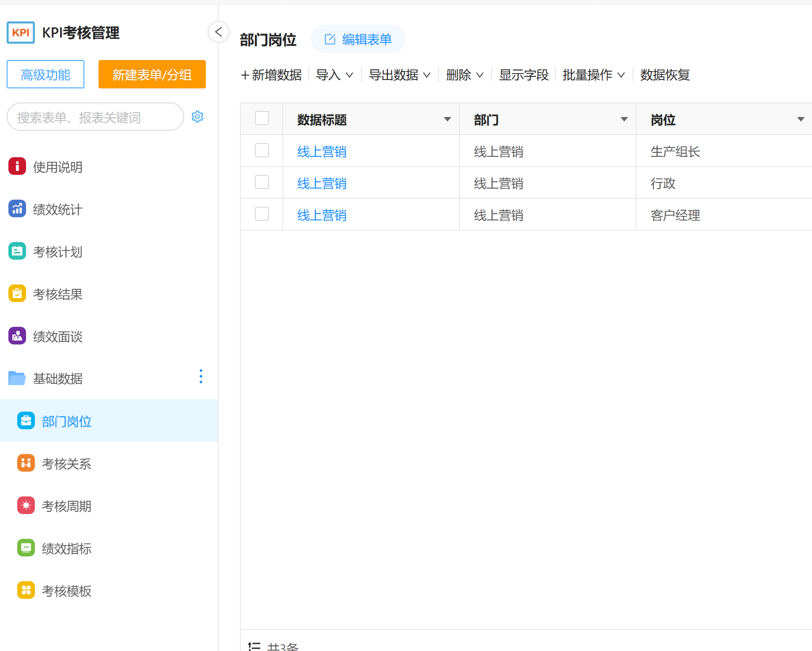The image size is (812, 651).
Task: Click the 编辑表单 button
Action: point(358,39)
